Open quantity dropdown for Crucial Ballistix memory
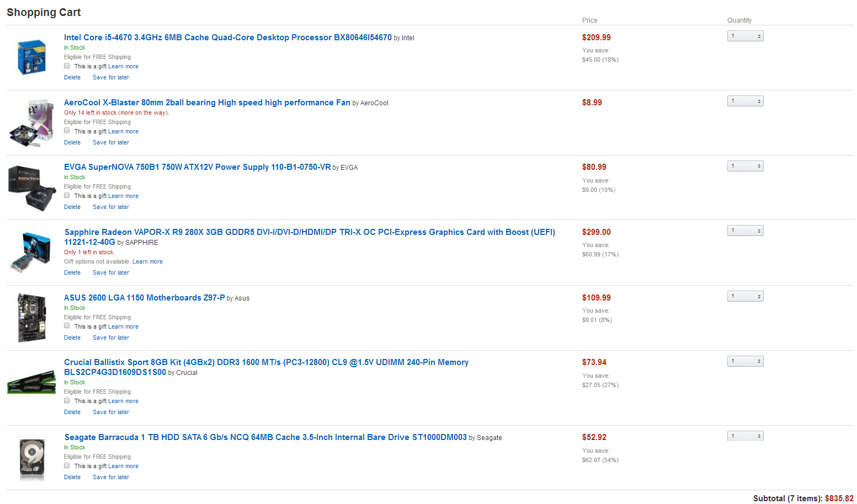857x504 pixels. [x=745, y=361]
